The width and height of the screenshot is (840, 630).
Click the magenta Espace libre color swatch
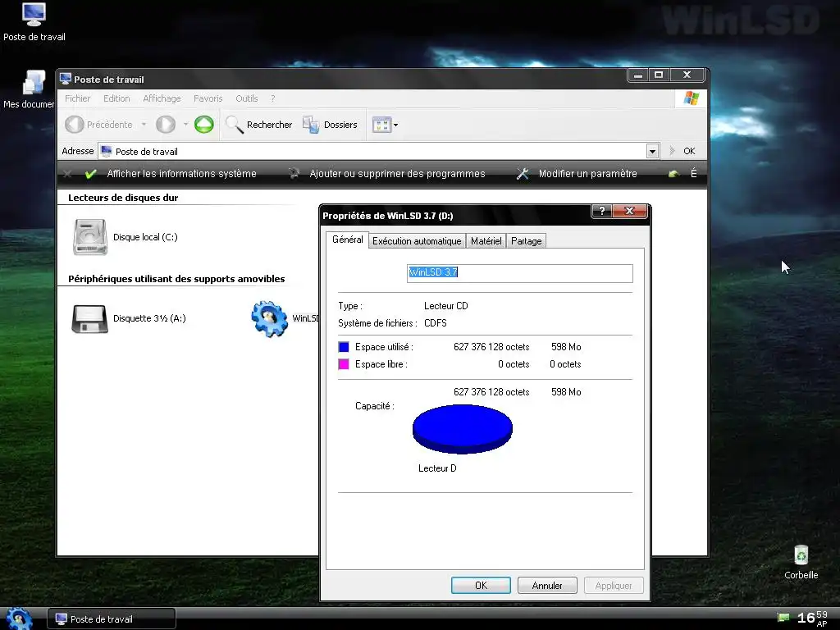click(x=344, y=363)
